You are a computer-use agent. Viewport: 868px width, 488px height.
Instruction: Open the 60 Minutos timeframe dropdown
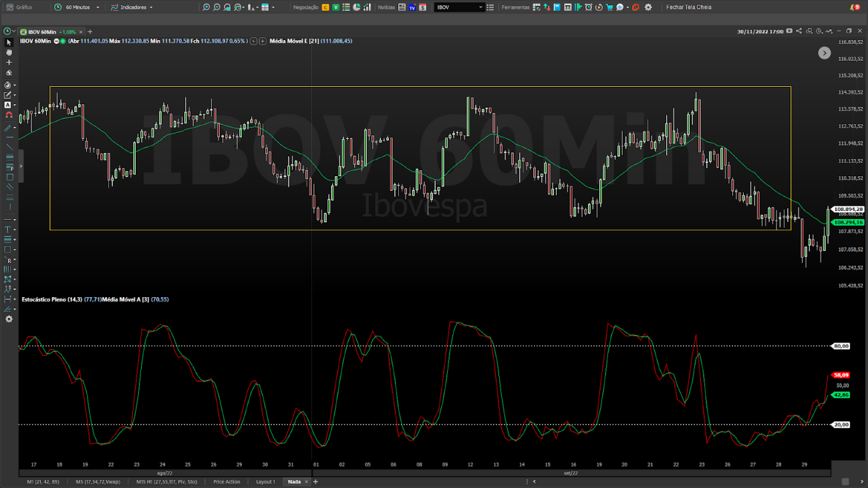pos(77,7)
